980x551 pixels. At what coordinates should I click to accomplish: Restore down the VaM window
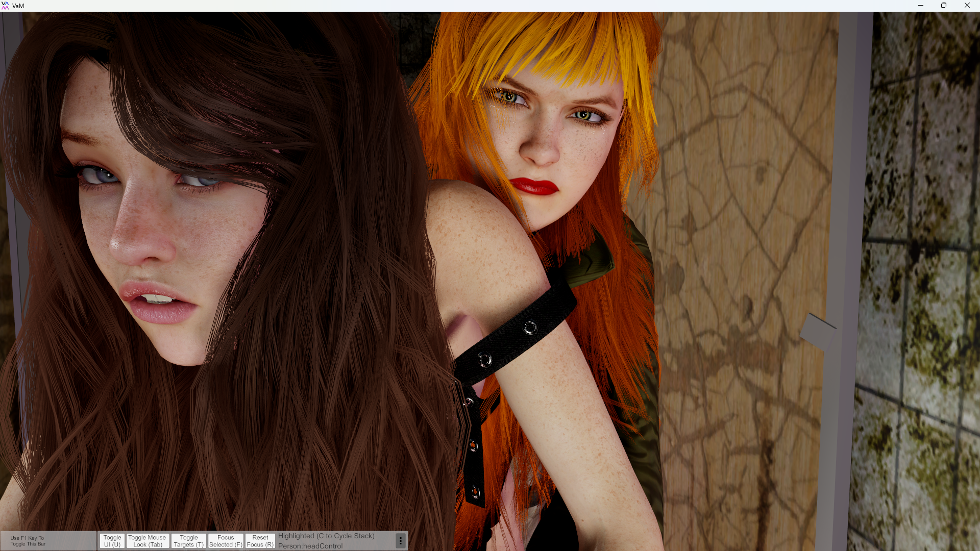coord(944,6)
